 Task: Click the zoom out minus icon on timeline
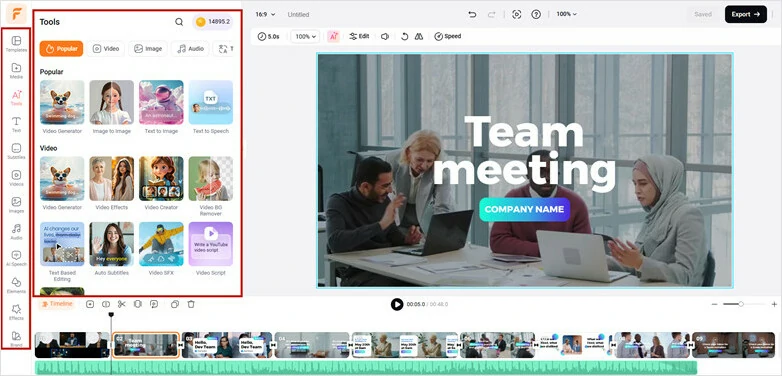click(x=714, y=304)
